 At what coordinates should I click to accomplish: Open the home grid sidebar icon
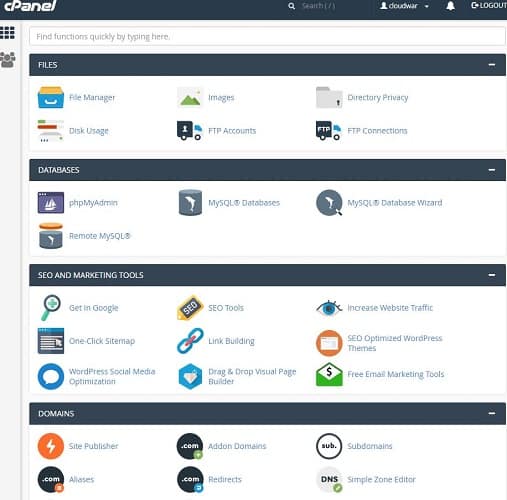[7, 33]
